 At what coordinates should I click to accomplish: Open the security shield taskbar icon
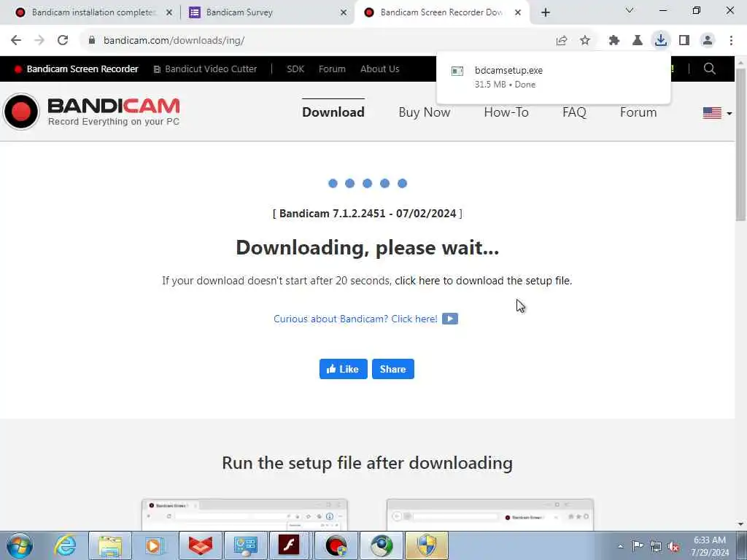coord(426,545)
